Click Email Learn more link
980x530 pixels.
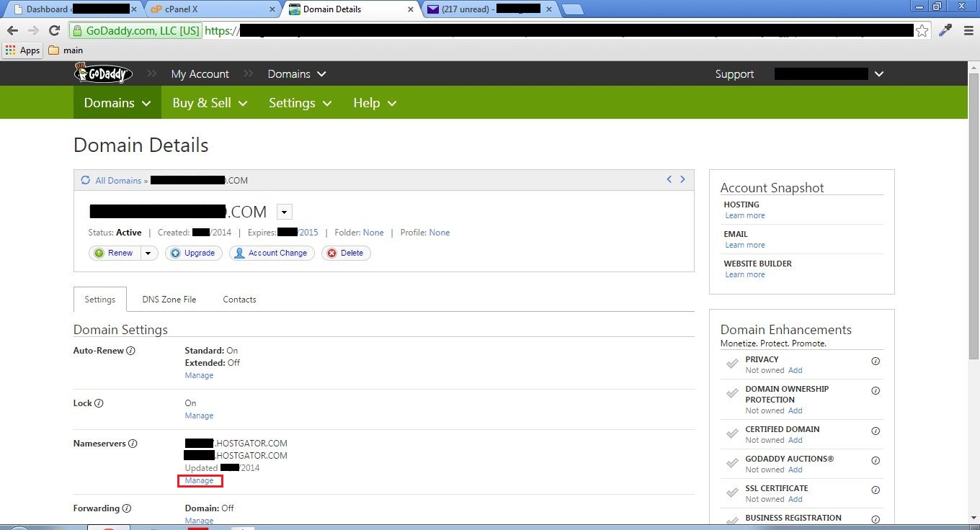(x=745, y=245)
